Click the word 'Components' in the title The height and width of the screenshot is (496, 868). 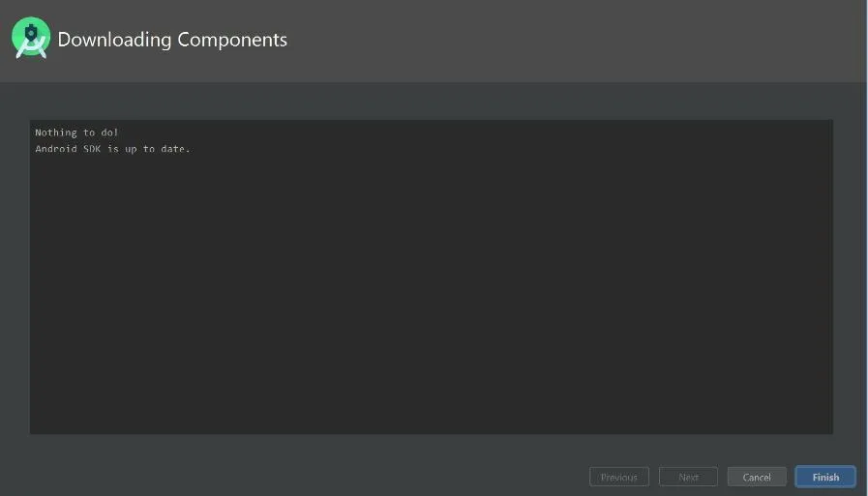point(232,41)
